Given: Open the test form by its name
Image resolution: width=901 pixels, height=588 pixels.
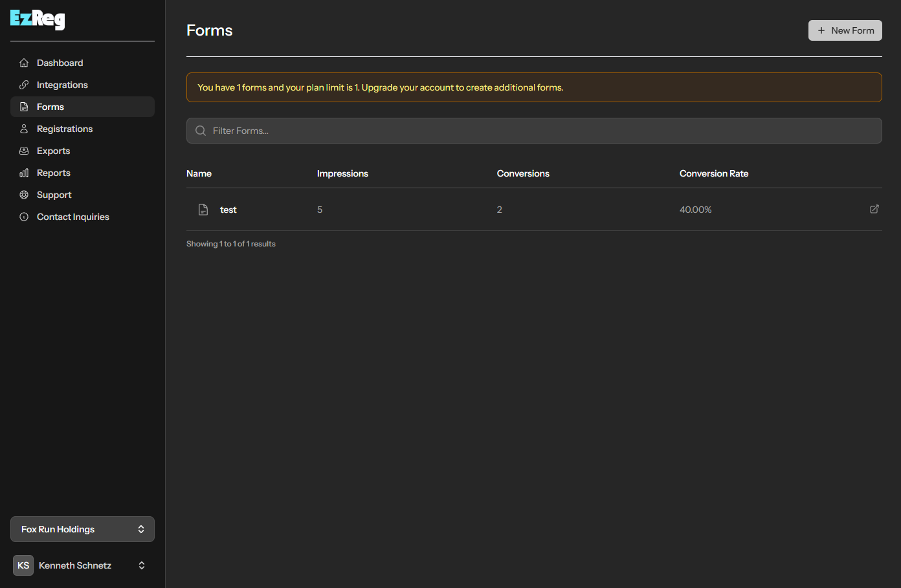Looking at the screenshot, I should pos(228,209).
